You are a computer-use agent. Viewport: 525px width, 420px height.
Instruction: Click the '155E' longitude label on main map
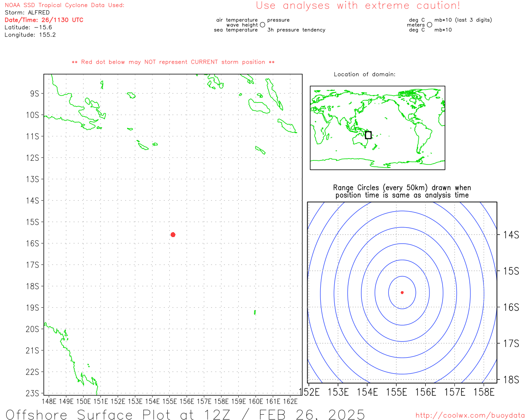pyautogui.click(x=169, y=401)
